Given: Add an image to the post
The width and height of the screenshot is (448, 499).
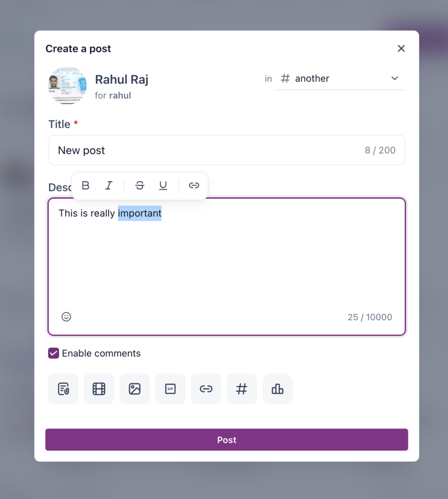Looking at the screenshot, I should coord(135,389).
